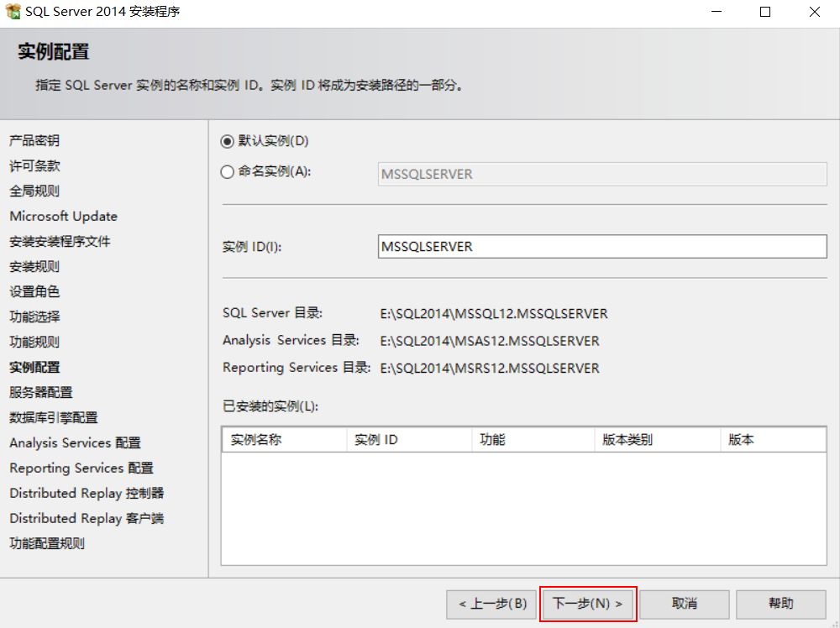
Task: Click 下一步 to continue installation
Action: pos(587,604)
